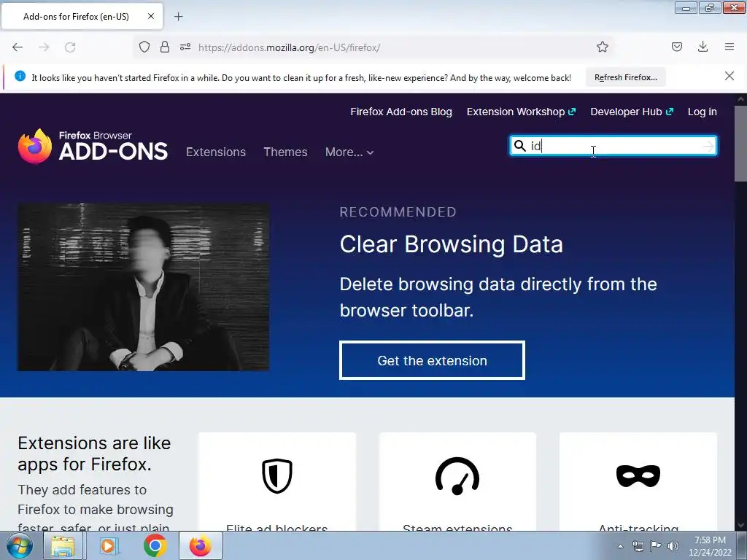Launch the media player taskbar icon

click(x=109, y=545)
